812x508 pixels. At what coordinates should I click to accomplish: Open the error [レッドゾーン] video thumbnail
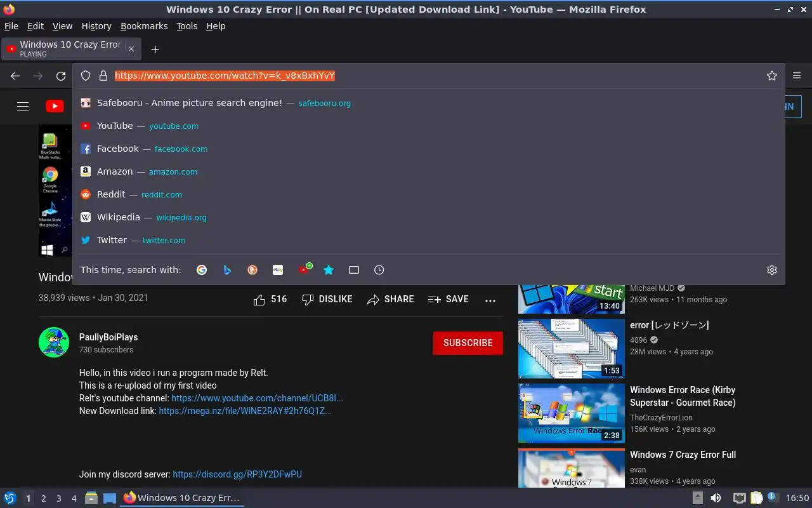pos(572,349)
